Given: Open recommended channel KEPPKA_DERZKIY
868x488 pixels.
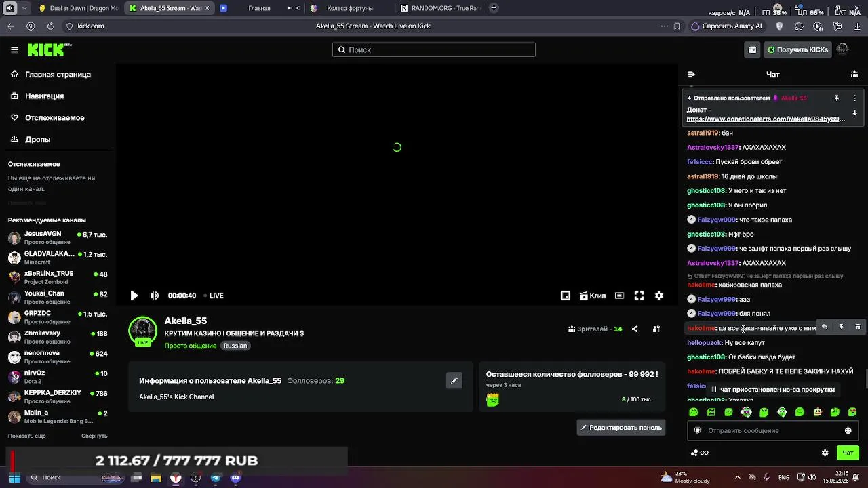Looking at the screenshot, I should coord(58,396).
